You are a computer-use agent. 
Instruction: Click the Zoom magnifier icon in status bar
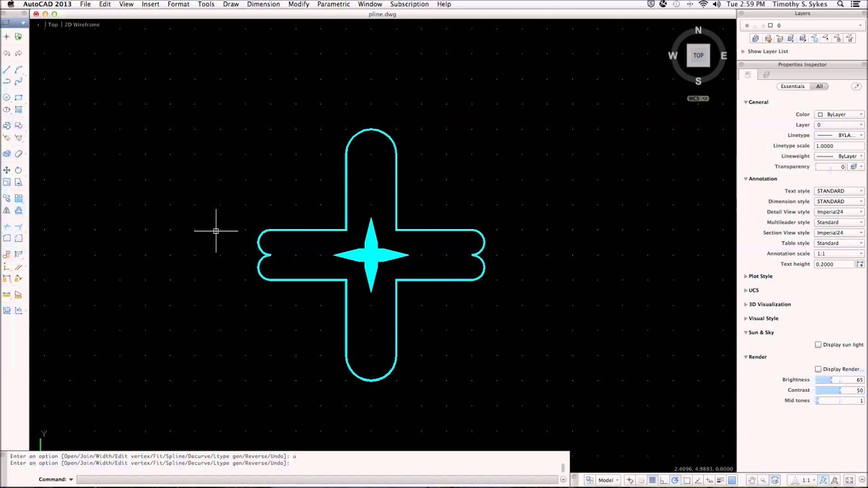763,480
